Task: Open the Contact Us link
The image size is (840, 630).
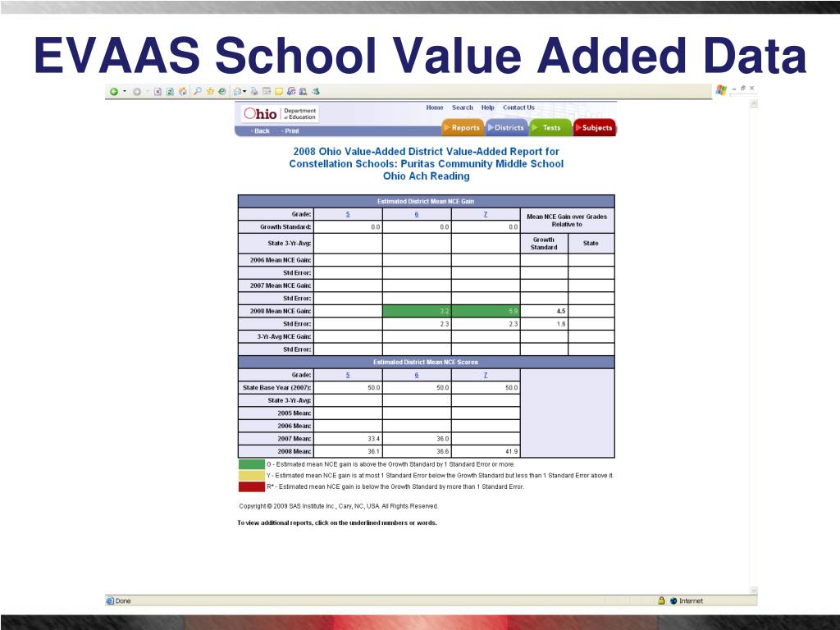Action: (518, 107)
